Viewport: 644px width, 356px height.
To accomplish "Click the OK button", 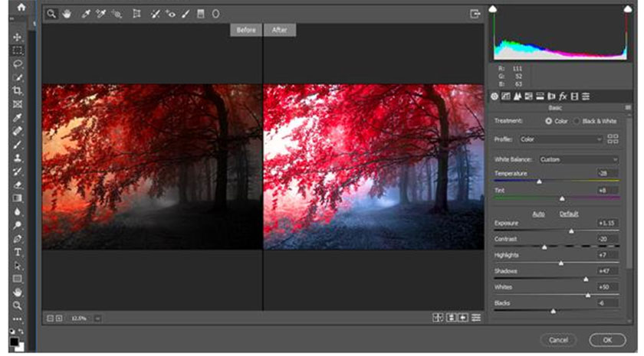I will click(x=607, y=340).
